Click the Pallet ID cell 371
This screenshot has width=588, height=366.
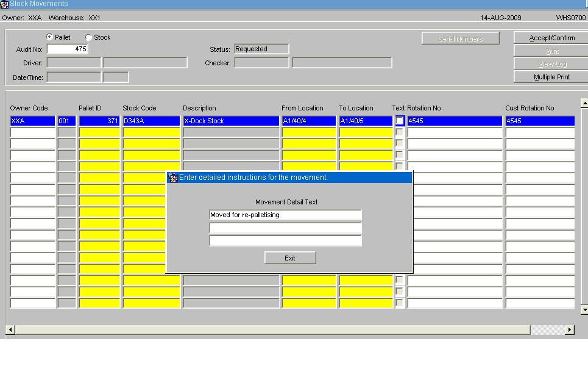99,121
